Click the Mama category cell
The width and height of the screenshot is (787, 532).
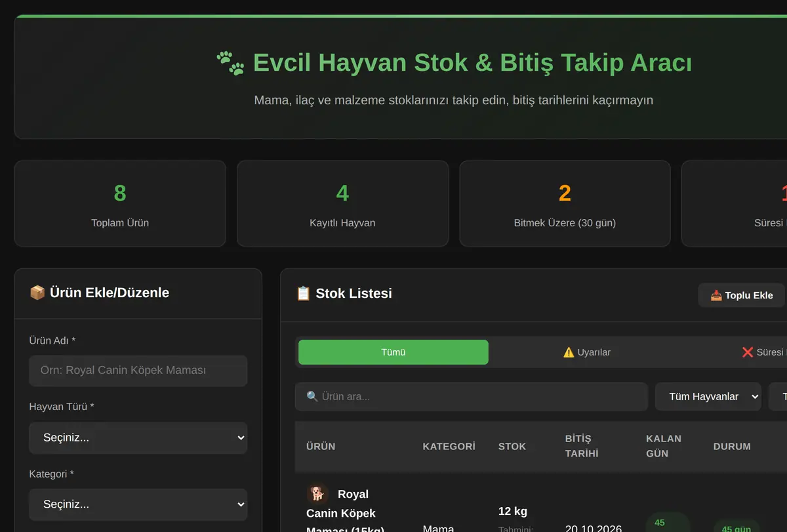pyautogui.click(x=438, y=528)
